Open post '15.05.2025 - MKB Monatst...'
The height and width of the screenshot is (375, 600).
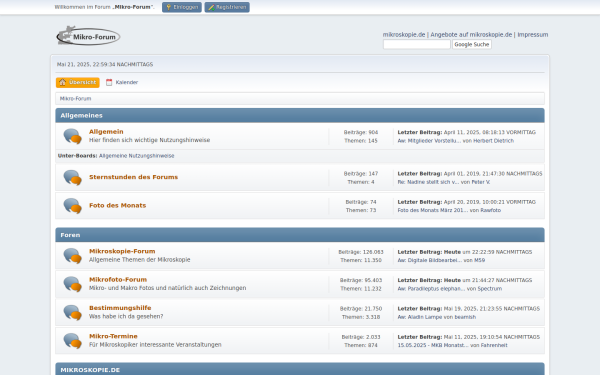(x=433, y=346)
